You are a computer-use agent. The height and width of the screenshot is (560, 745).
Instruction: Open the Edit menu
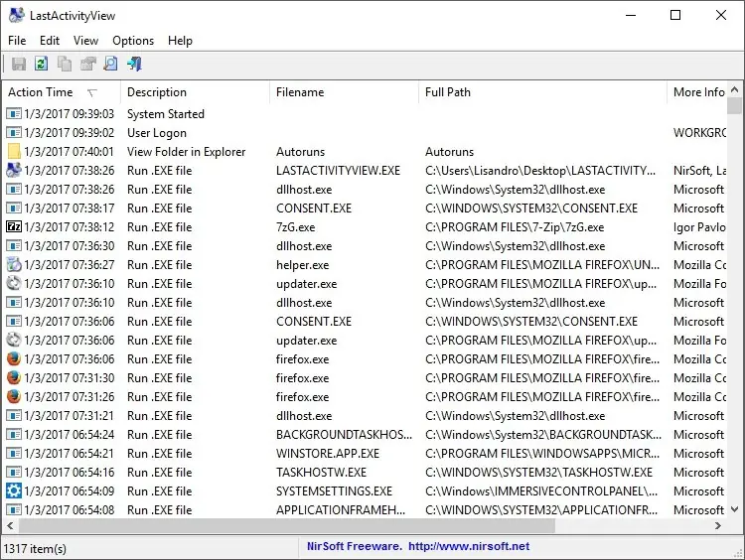[50, 41]
